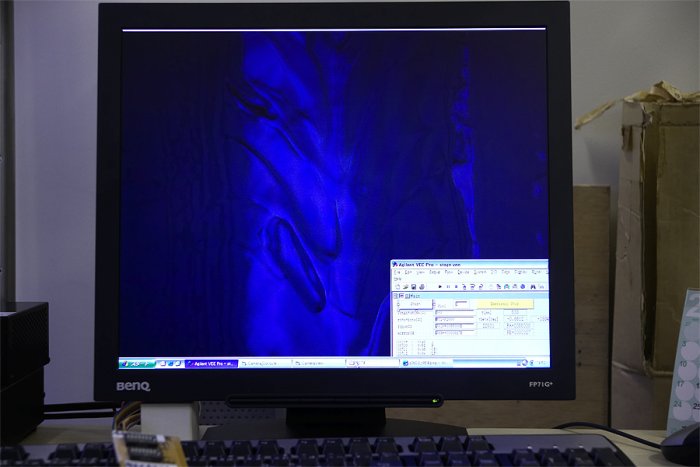Click the New file icon in VEE toolbar

(396, 287)
